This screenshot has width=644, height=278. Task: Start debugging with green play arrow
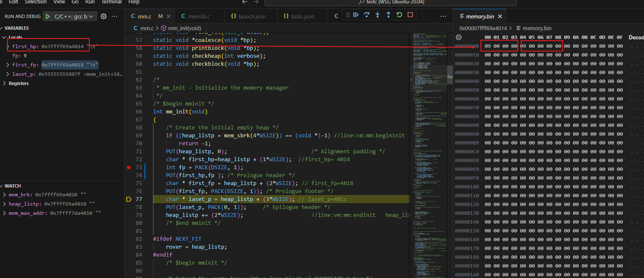[x=48, y=16]
